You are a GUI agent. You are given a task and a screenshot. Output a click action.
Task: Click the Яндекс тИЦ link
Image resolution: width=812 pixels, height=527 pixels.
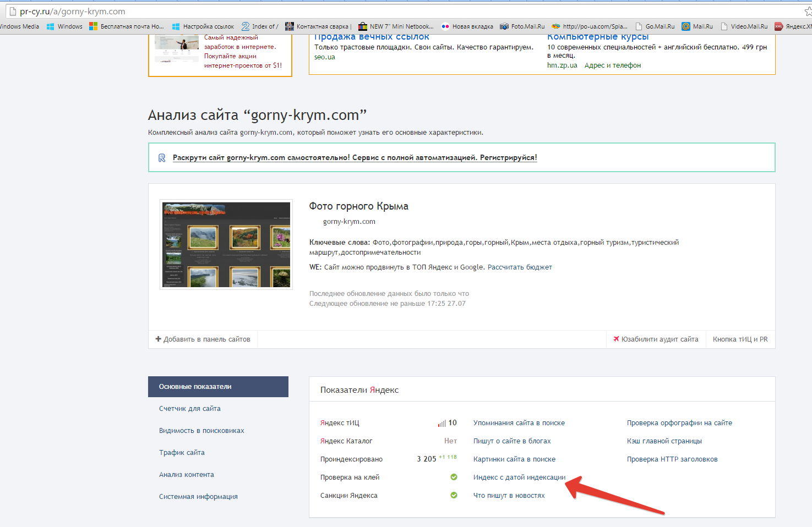[x=340, y=423]
